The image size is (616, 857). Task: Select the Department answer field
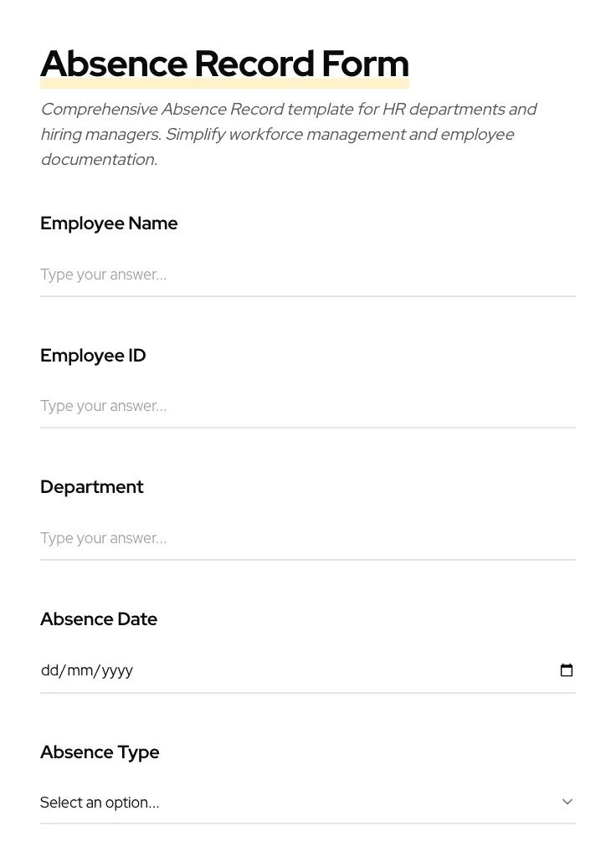click(x=307, y=538)
